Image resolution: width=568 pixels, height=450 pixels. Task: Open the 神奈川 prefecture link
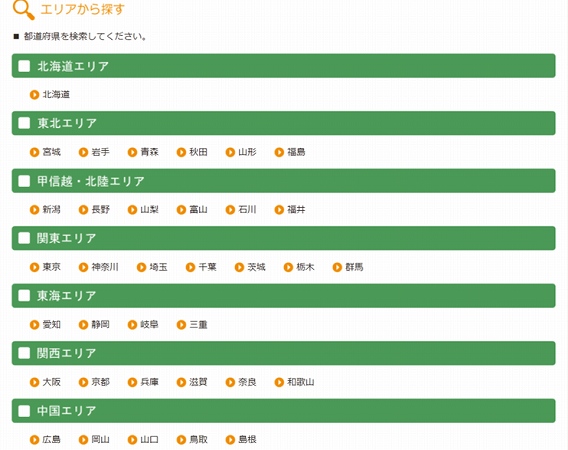105,267
